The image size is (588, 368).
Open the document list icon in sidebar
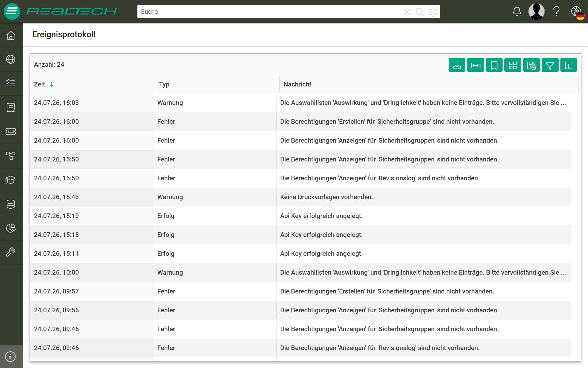pos(11,107)
